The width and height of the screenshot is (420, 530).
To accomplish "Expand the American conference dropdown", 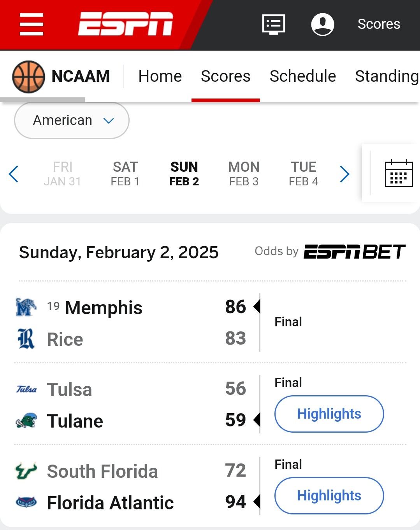I will pos(72,120).
